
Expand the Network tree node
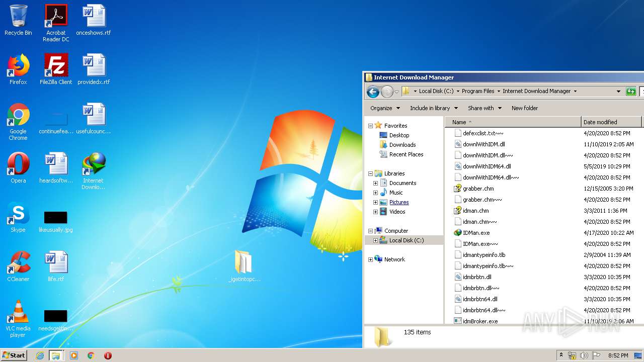(x=370, y=259)
